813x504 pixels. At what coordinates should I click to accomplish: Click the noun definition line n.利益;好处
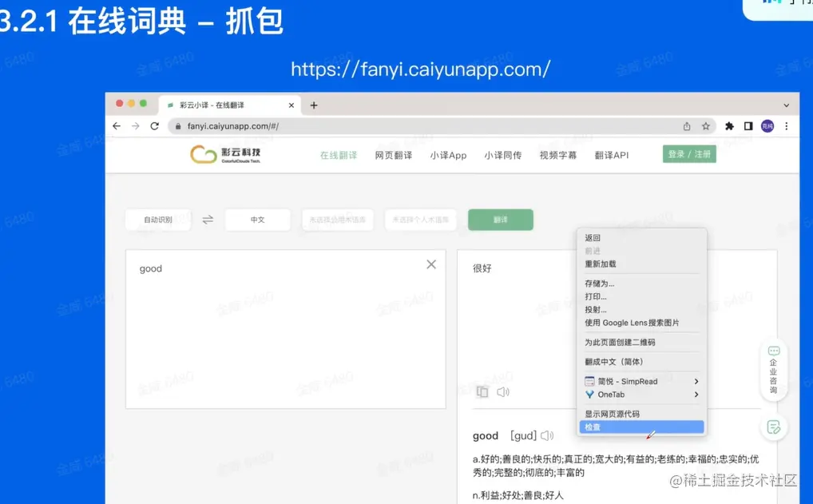coord(518,495)
